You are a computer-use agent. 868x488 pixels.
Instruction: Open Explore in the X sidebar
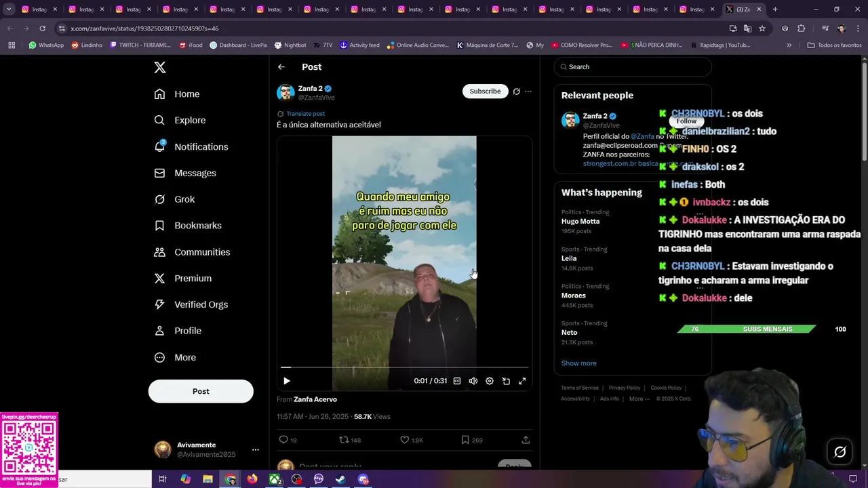pyautogui.click(x=180, y=121)
